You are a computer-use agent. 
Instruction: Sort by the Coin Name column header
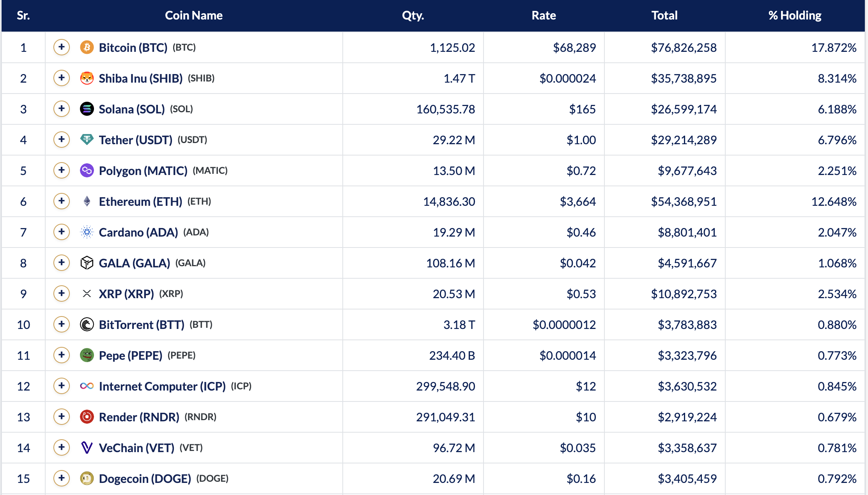click(x=194, y=15)
